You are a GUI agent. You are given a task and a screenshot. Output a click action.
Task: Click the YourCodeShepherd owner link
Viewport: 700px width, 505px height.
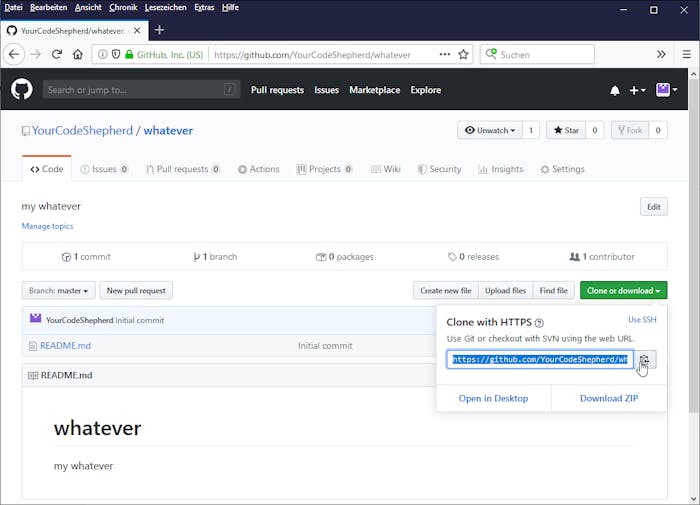point(83,130)
